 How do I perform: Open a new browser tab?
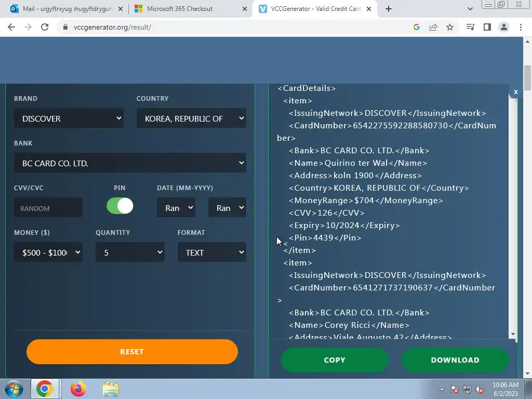[389, 9]
